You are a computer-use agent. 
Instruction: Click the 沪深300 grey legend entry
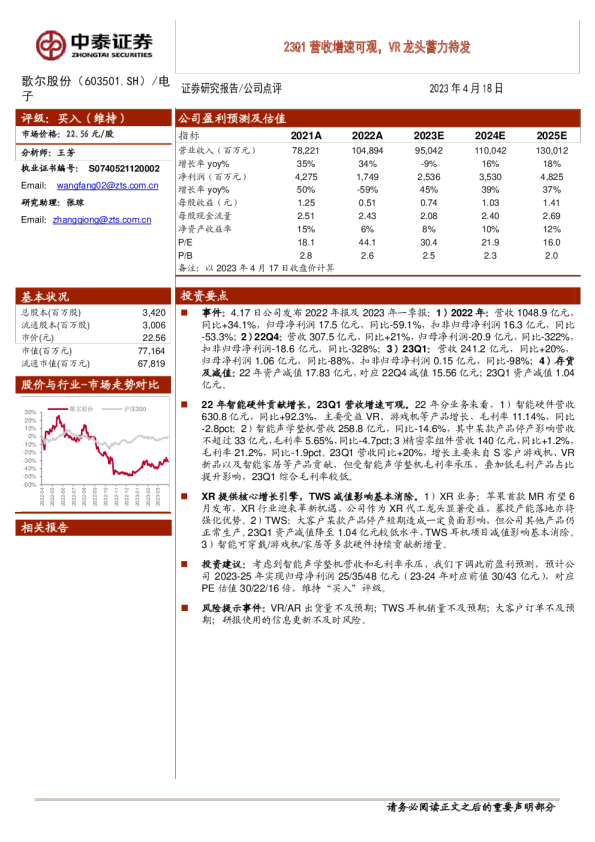pyautogui.click(x=124, y=409)
